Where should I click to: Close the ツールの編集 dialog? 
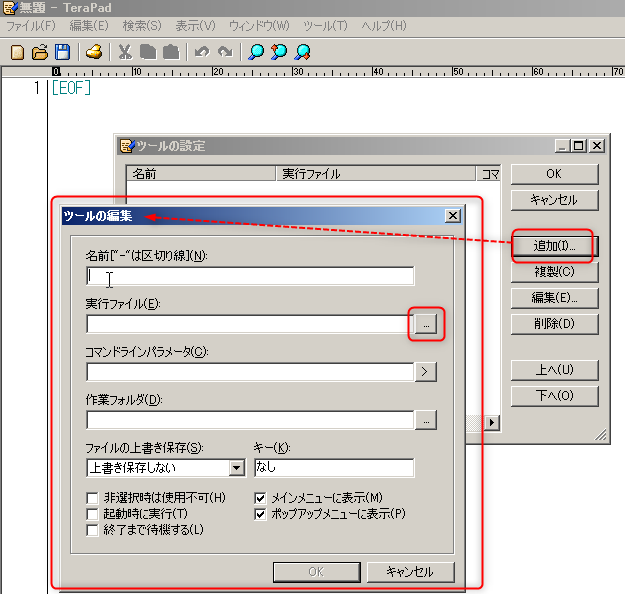(453, 216)
